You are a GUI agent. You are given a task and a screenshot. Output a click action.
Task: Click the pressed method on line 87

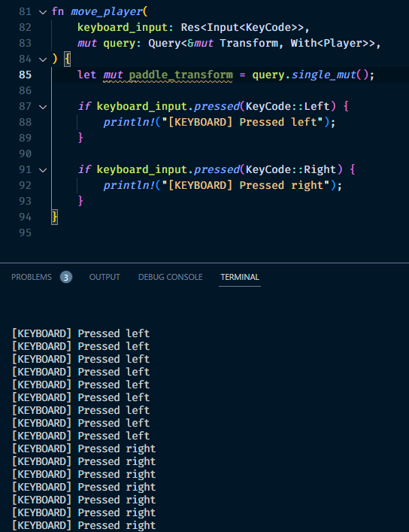point(217,107)
